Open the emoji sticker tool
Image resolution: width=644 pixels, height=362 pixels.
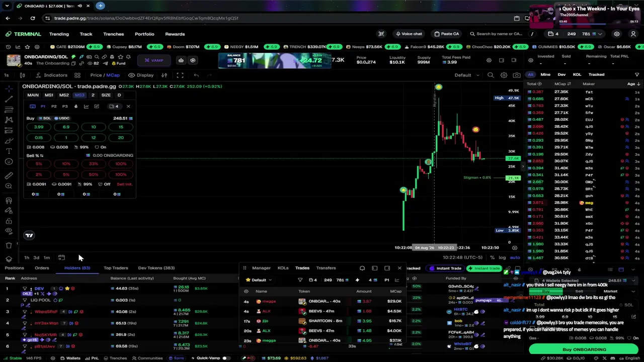9,161
